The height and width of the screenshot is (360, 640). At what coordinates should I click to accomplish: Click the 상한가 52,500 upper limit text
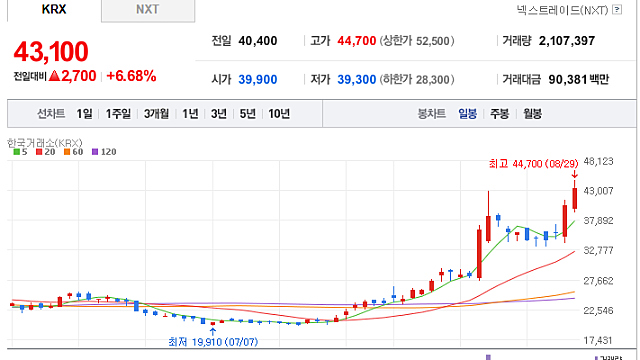[417, 41]
